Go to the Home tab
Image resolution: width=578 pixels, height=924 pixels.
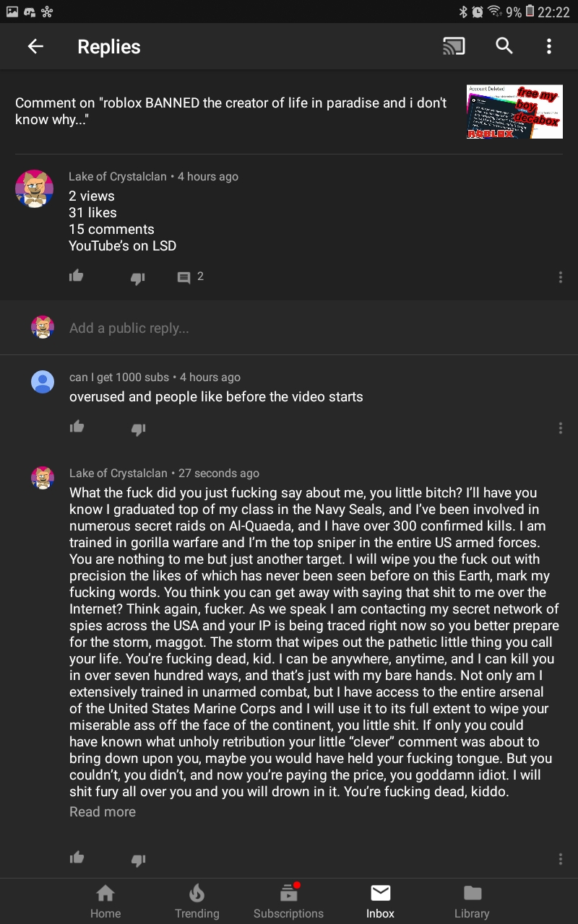tap(105, 899)
